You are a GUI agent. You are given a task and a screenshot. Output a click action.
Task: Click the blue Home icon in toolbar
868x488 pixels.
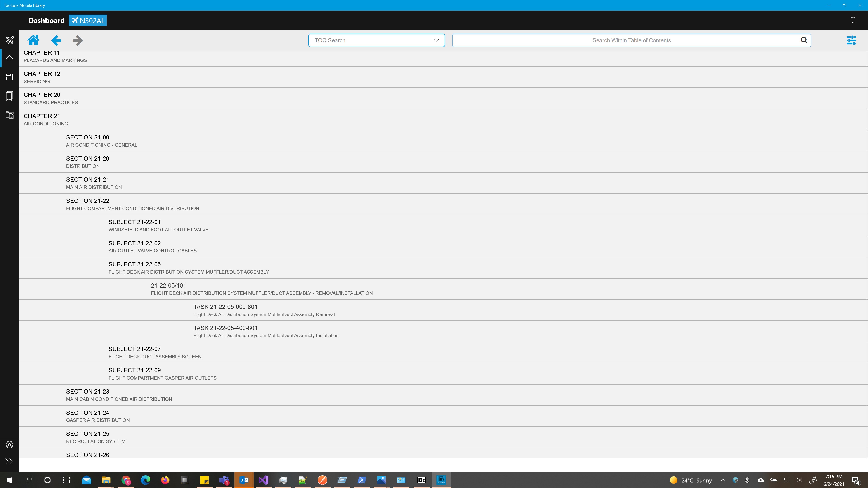coord(33,40)
